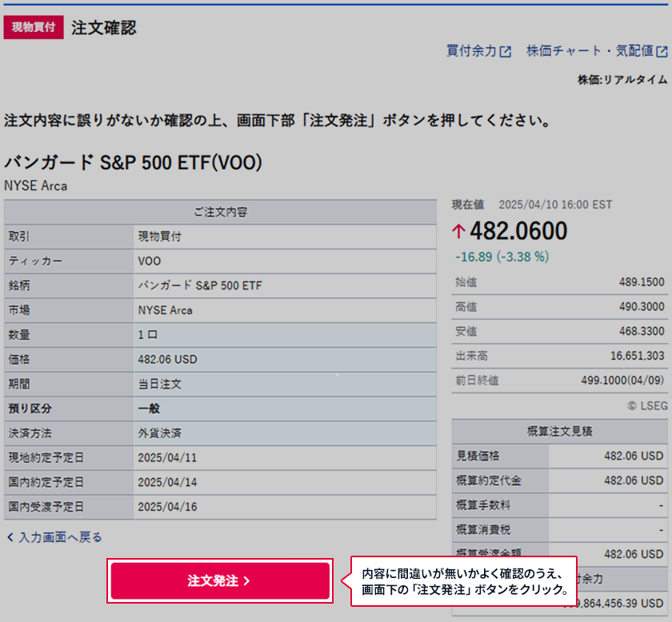The image size is (672, 622).
Task: Click the 2025/04/14 国内約定予定日 date
Action: click(x=167, y=482)
